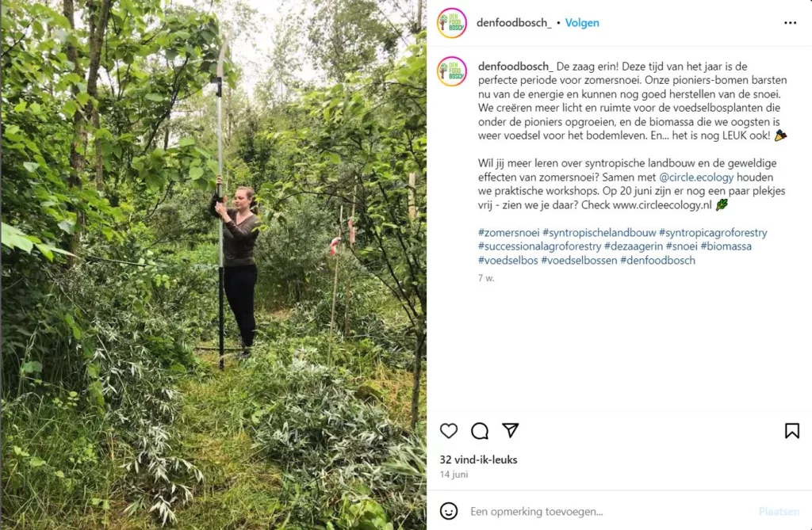
Task: Open the #syntropicagroforestry hashtag
Action: click(x=713, y=232)
